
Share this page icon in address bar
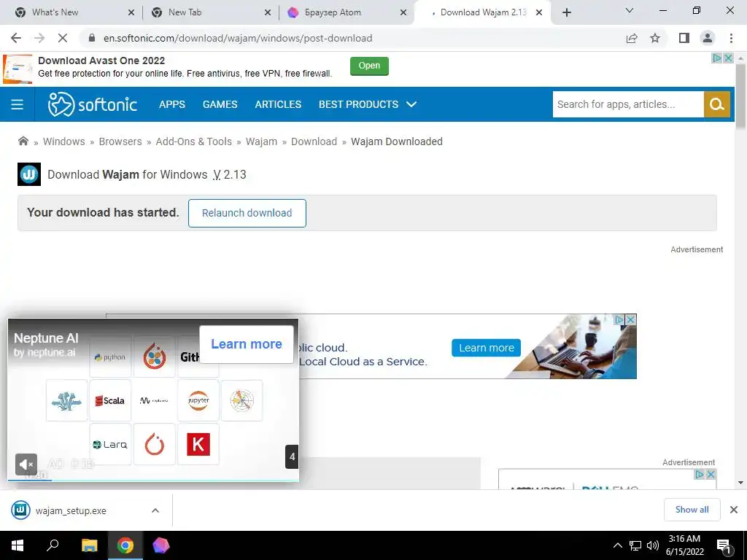[x=632, y=38]
